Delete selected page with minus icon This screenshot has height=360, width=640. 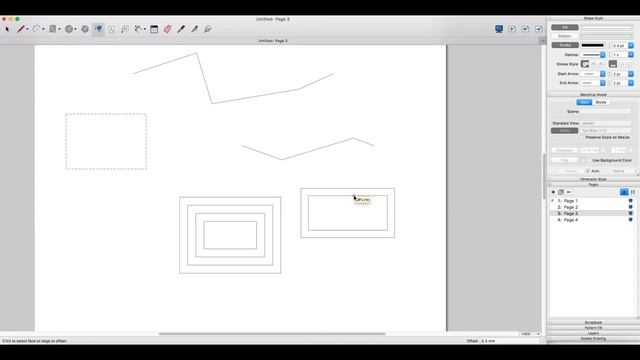point(569,192)
